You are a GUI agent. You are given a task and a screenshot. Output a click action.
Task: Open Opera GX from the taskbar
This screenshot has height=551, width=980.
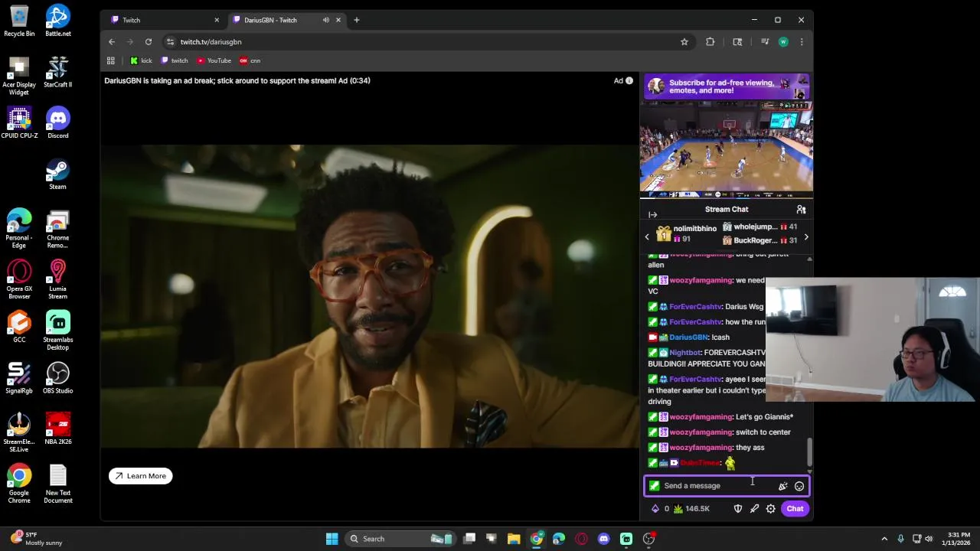coord(581,539)
